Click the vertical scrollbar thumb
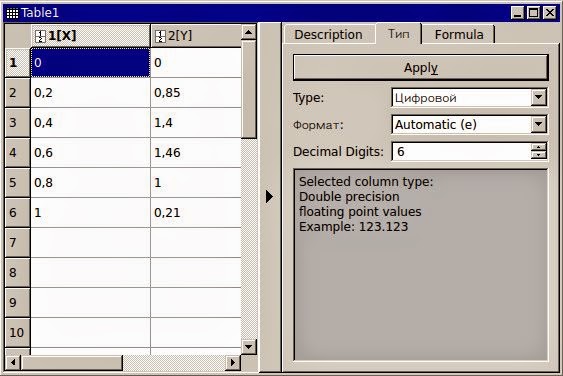This screenshot has height=376, width=563. point(248,90)
